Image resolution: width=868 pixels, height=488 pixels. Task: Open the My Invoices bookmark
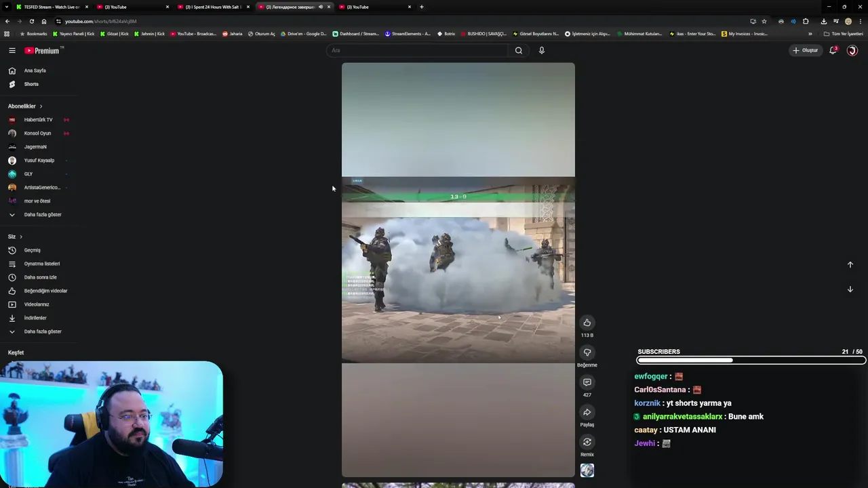[x=745, y=34]
